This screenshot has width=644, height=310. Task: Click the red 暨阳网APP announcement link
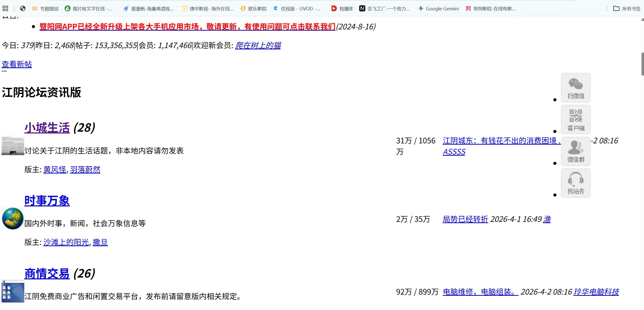tap(187, 27)
